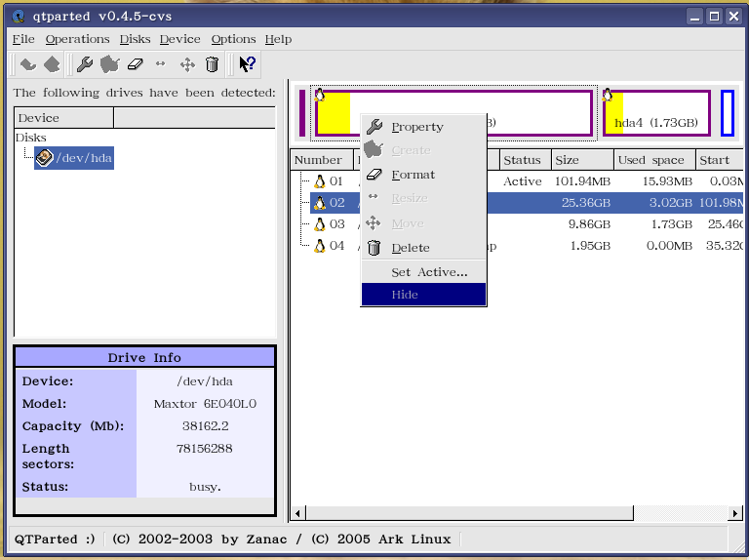Click the Commit toolbar icon
749x560 pixels.
[x=52, y=64]
